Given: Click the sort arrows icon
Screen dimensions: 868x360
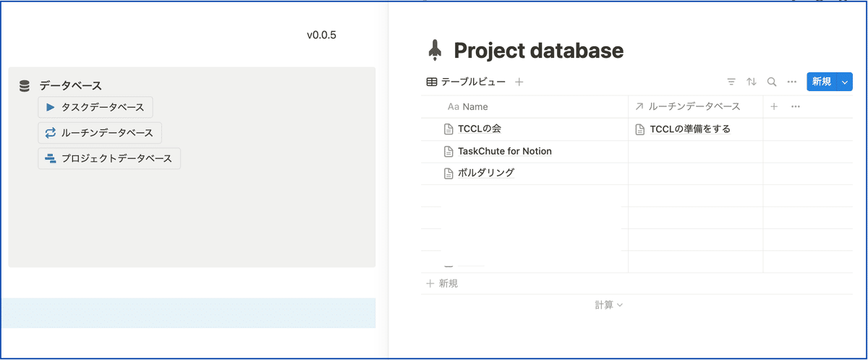Looking at the screenshot, I should click(x=752, y=82).
